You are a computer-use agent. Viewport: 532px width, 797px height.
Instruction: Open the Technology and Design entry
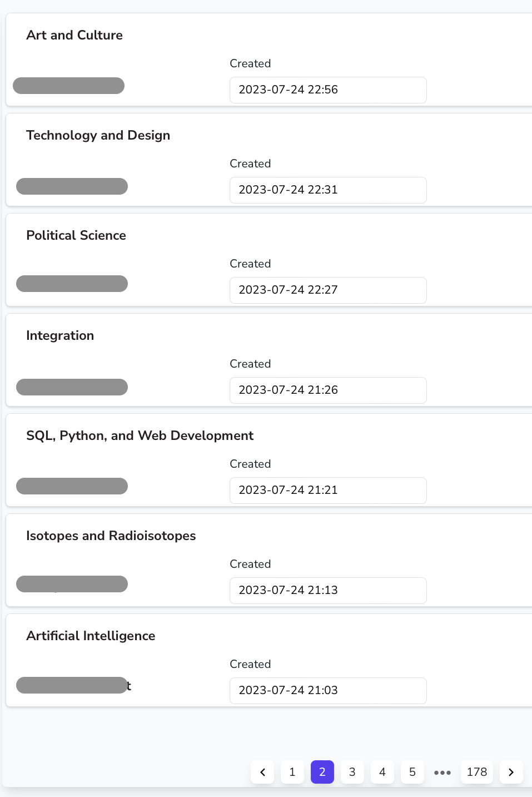pyautogui.click(x=98, y=135)
